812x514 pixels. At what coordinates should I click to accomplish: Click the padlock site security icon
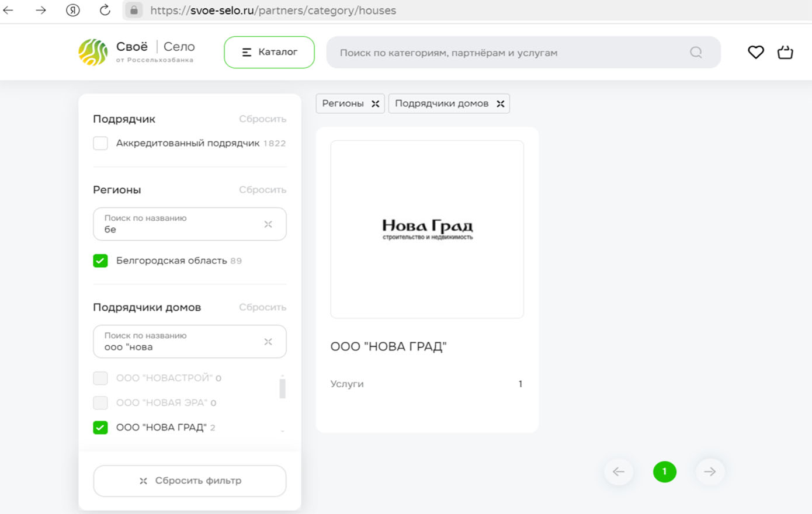(134, 10)
